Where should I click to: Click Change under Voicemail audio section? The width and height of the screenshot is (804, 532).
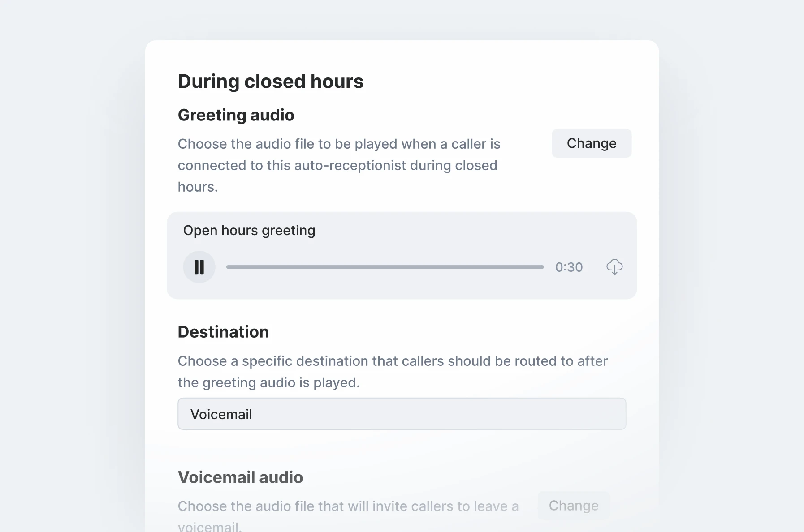tap(574, 505)
